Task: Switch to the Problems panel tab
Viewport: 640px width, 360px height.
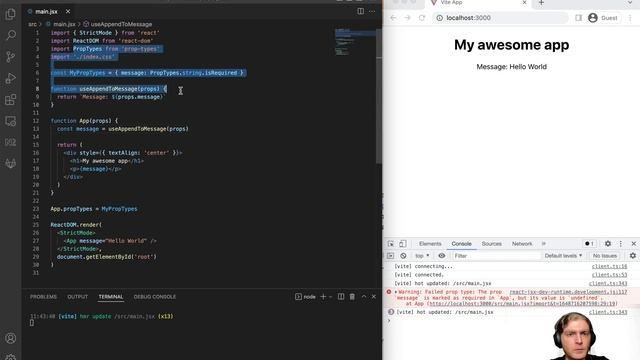Action: tap(43, 297)
